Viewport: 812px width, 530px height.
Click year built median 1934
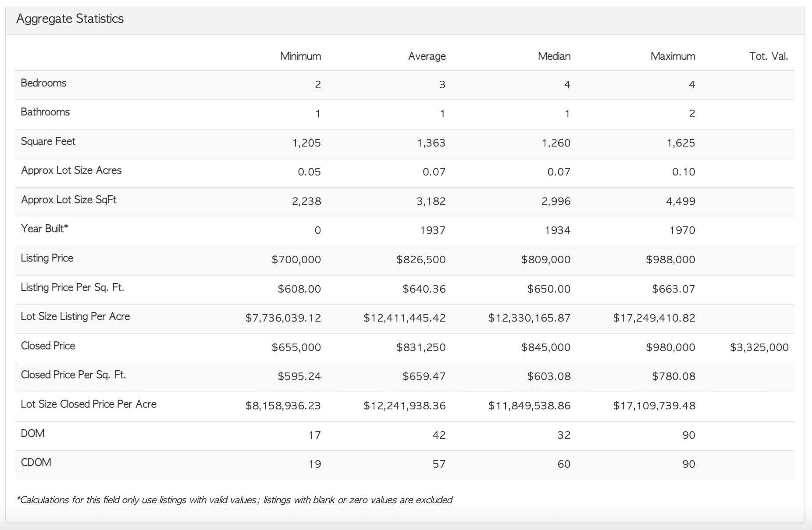558,230
